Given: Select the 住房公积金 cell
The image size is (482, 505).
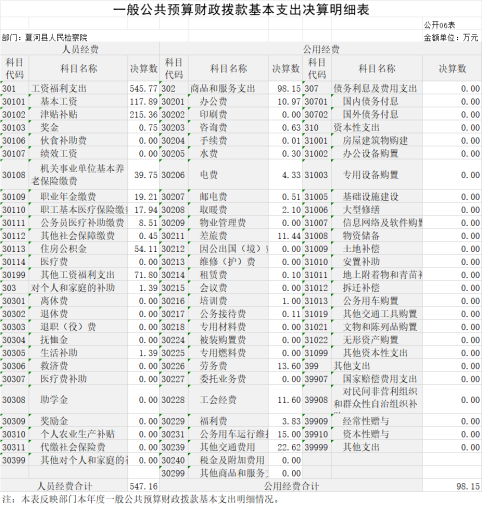Looking at the screenshot, I should tap(78, 249).
